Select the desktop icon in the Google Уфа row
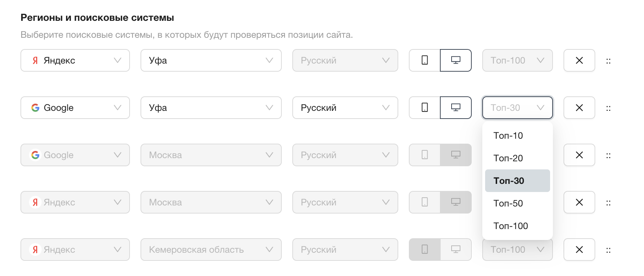This screenshot has width=644, height=276. coord(455,108)
